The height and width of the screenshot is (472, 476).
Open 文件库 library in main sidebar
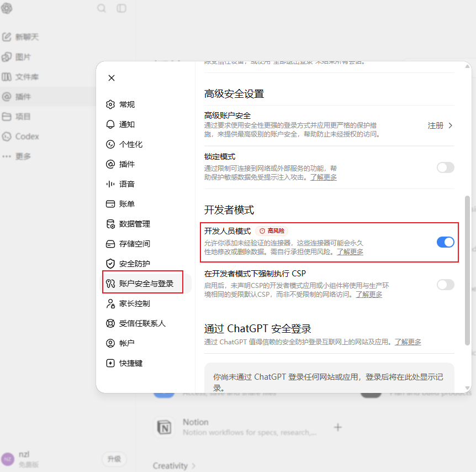pyautogui.click(x=20, y=77)
